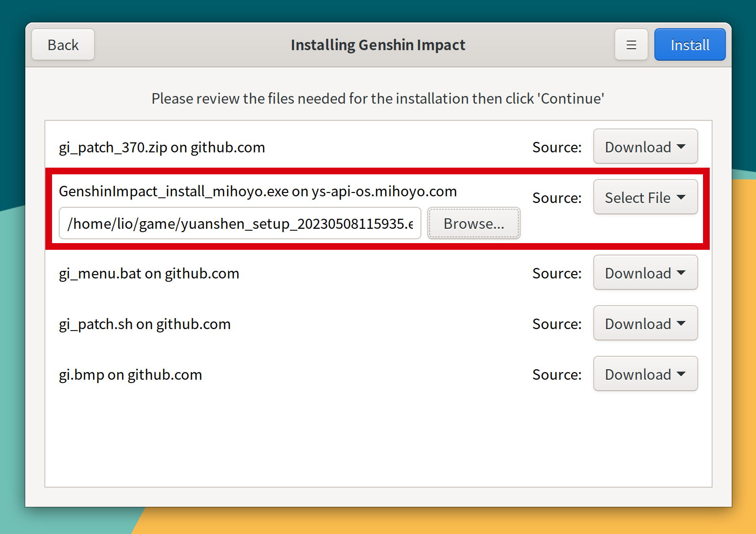
Task: Click the 'Please review the files' instruction text
Action: [x=378, y=98]
